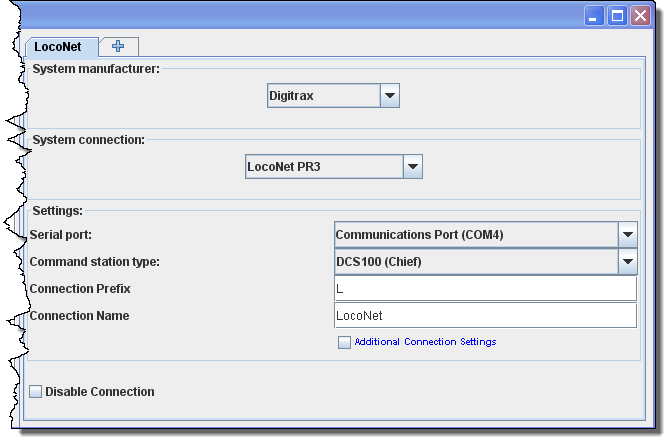
Task: Open the Command station type dropdown arrow
Action: pyautogui.click(x=627, y=262)
